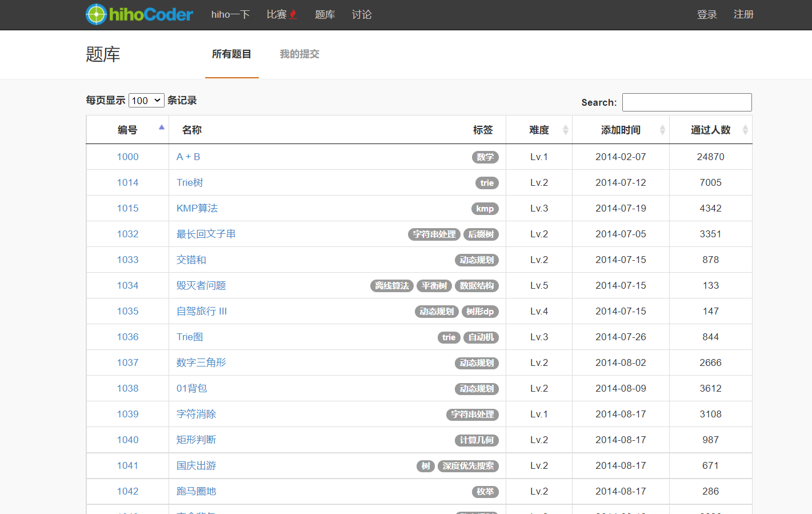
Task: Switch to the 所有题目 tab
Action: click(x=231, y=54)
